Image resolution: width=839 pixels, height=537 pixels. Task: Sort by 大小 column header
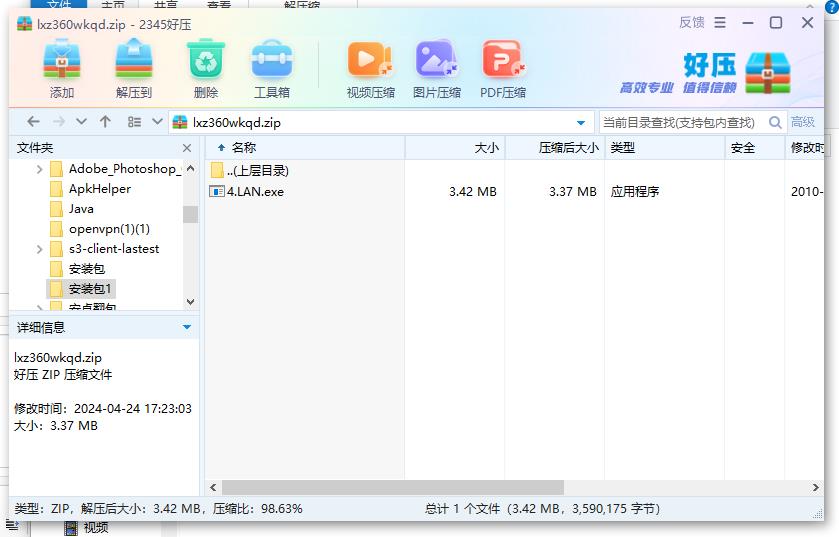pos(455,148)
